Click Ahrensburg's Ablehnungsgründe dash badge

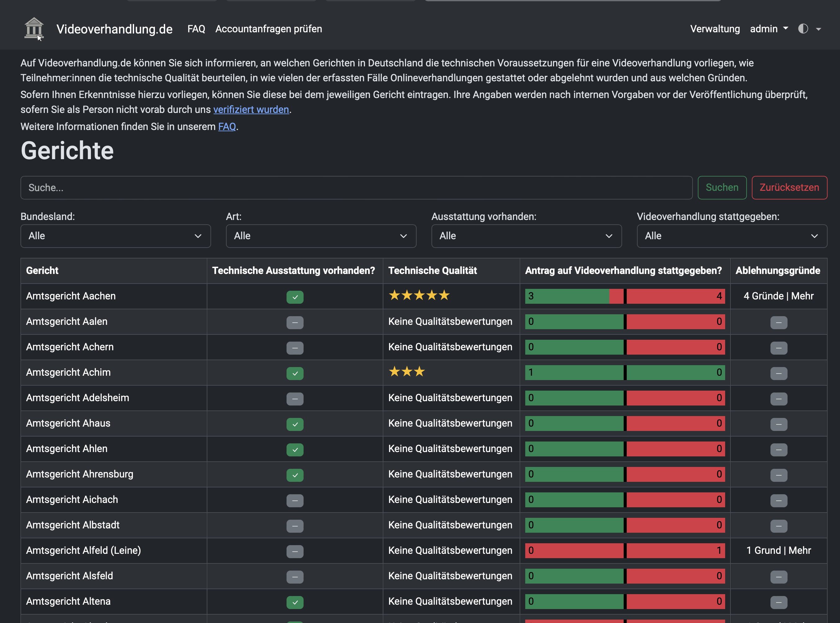coord(779,475)
